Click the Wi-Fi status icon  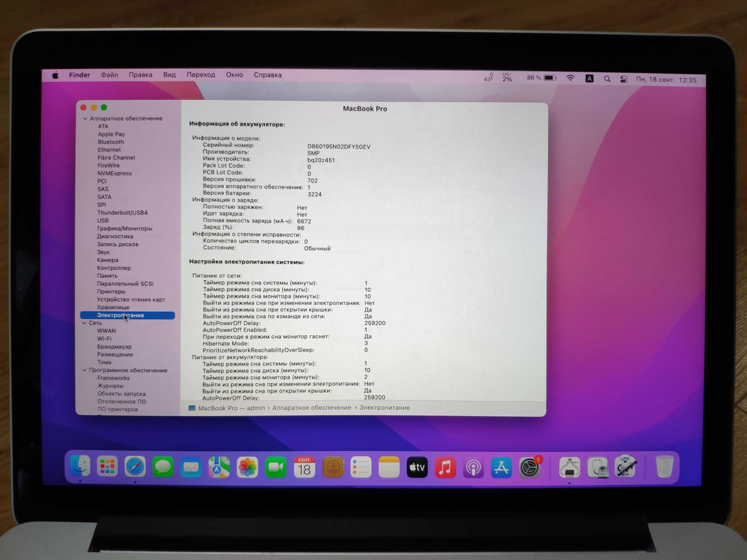[x=570, y=78]
